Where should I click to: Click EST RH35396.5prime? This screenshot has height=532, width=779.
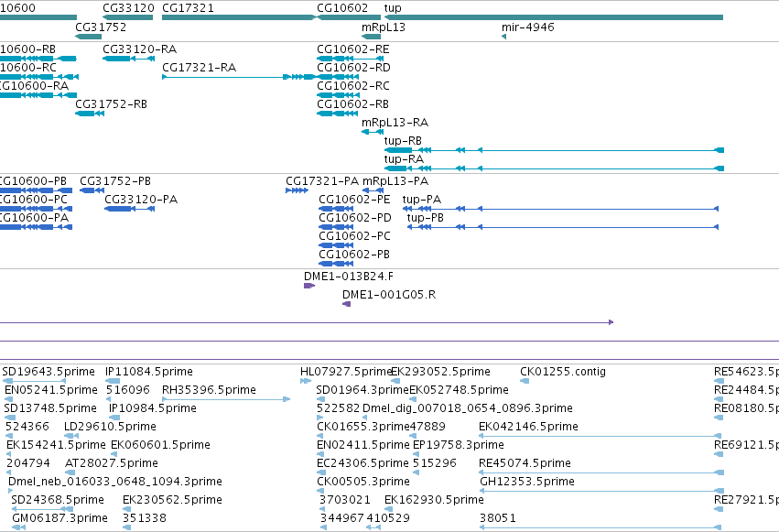(x=209, y=390)
